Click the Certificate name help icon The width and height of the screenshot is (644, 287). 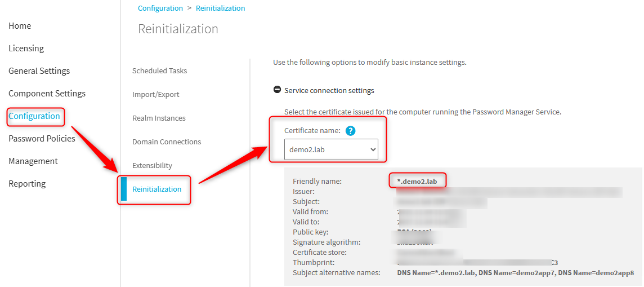[x=350, y=131]
